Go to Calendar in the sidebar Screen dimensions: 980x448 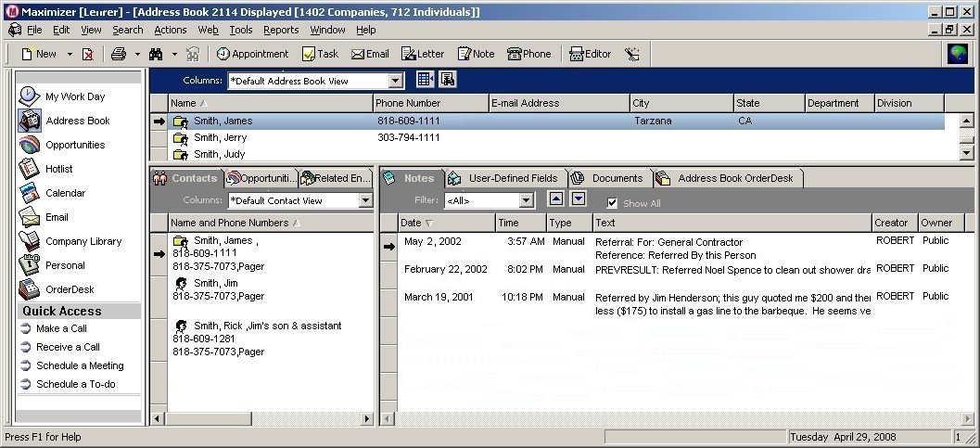[x=52, y=193]
